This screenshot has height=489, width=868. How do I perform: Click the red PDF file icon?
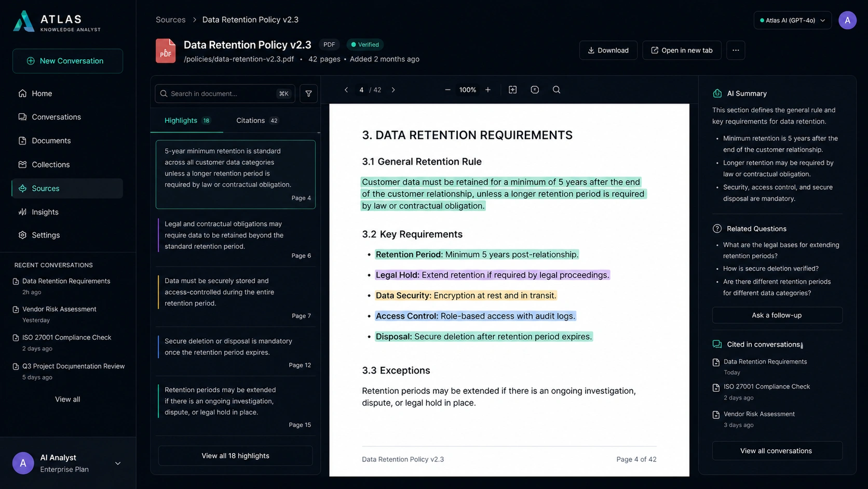tap(166, 51)
